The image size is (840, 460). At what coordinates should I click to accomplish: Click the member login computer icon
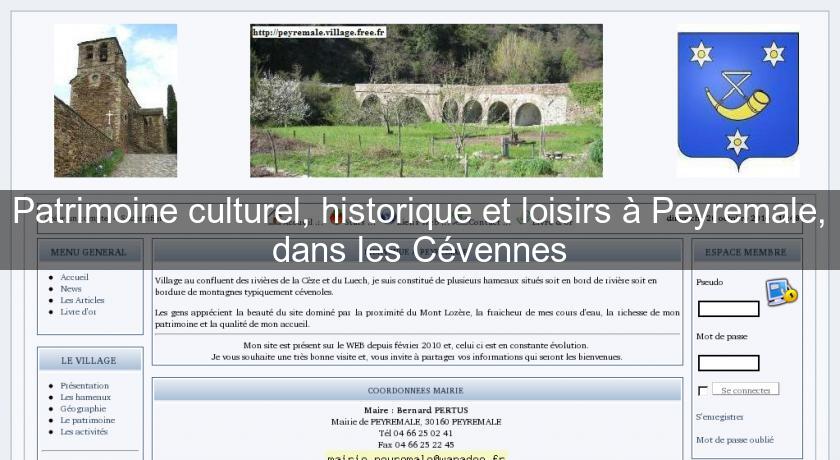(x=782, y=292)
